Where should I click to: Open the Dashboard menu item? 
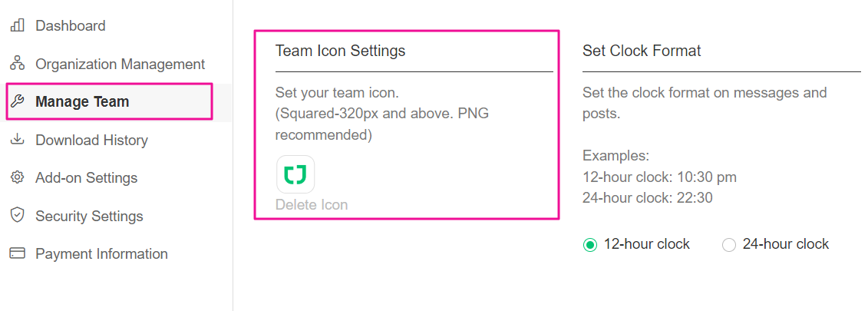pos(71,26)
